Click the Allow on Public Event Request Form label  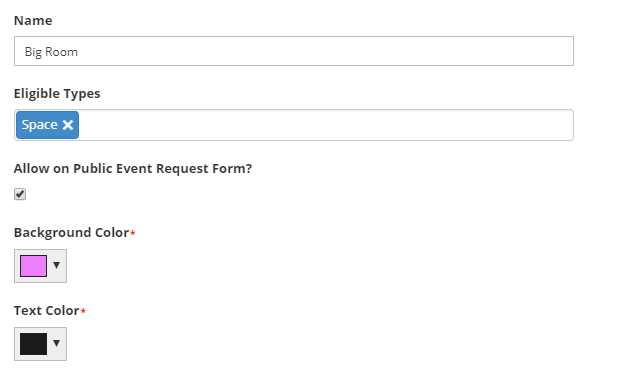coord(133,168)
